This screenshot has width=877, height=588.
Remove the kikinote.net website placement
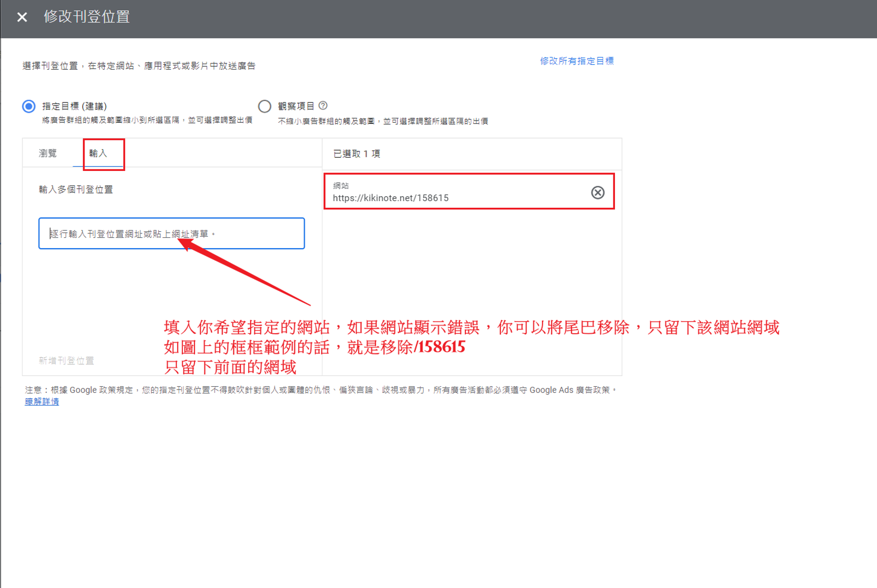tap(597, 192)
